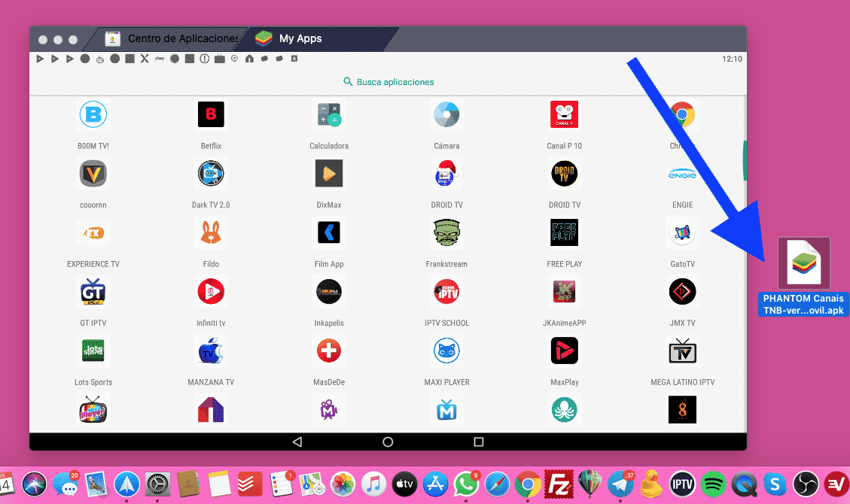Open the Cámara app

click(x=446, y=114)
